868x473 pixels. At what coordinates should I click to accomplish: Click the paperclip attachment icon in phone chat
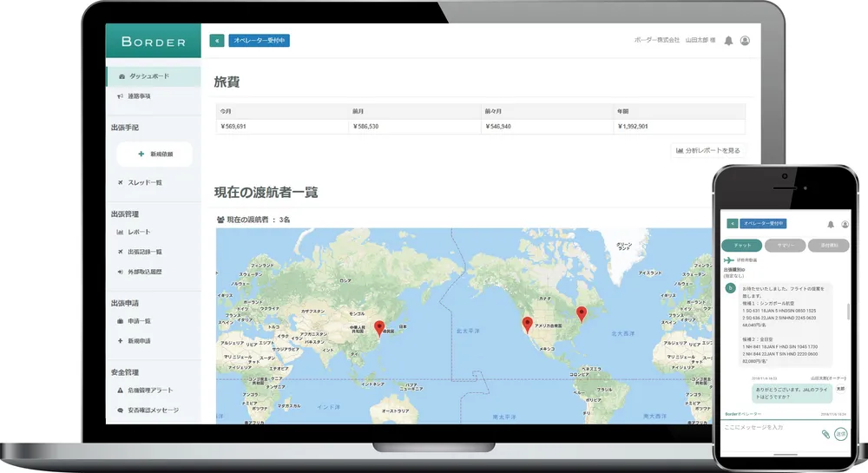tap(825, 433)
